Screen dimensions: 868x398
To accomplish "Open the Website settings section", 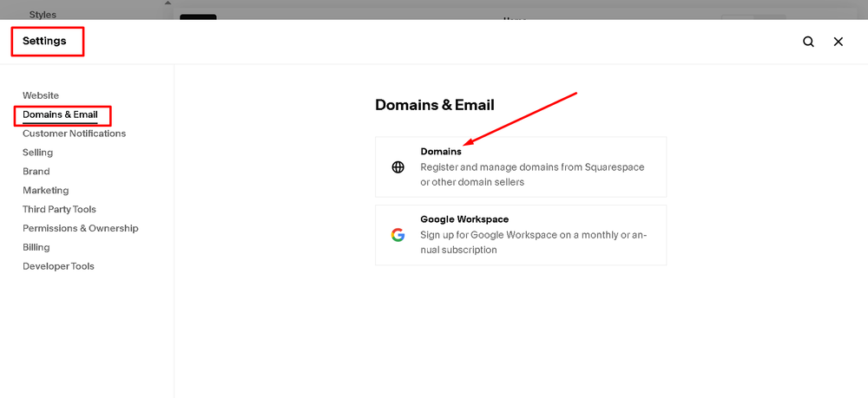I will click(41, 95).
